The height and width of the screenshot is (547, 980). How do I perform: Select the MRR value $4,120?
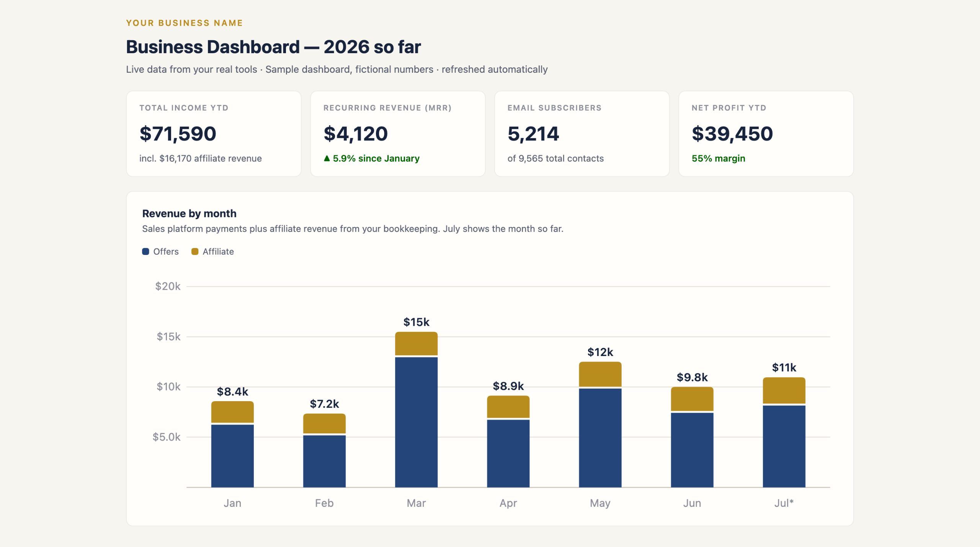tap(356, 134)
